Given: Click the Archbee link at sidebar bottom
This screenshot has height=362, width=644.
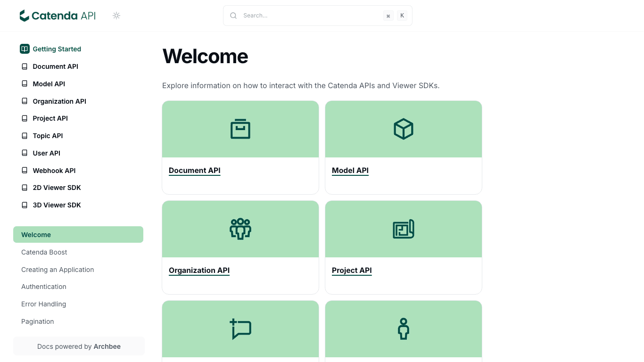Looking at the screenshot, I should pyautogui.click(x=107, y=346).
